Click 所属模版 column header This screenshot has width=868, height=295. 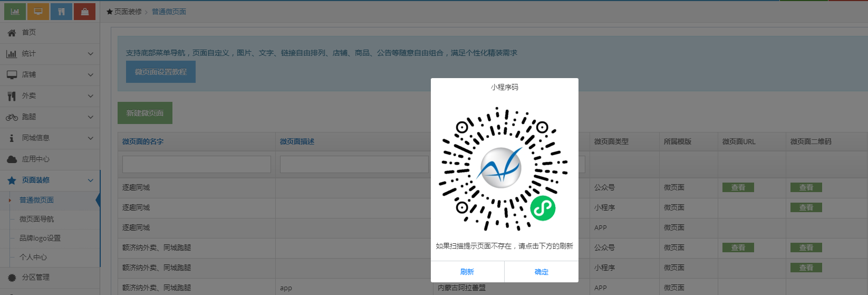click(x=678, y=141)
